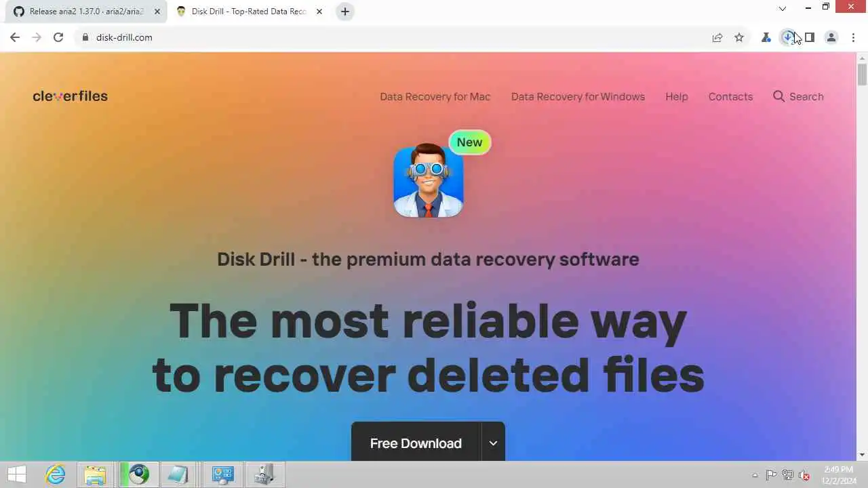
Task: Bookmark this page with star icon
Action: click(739, 38)
